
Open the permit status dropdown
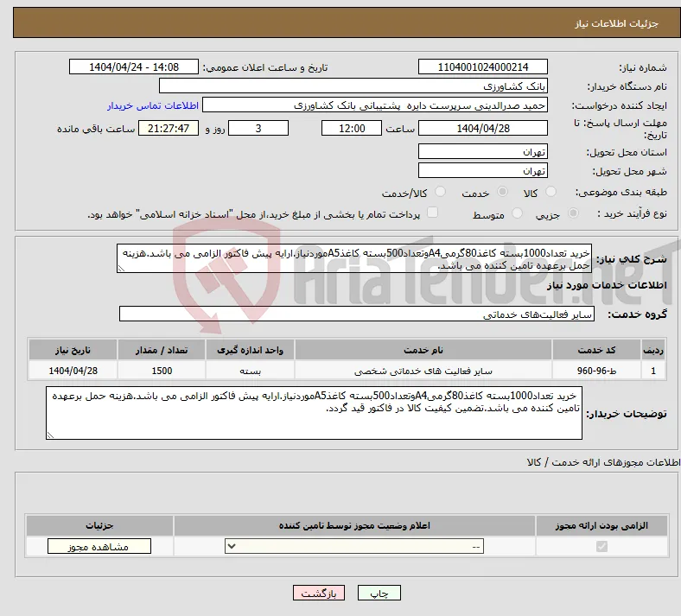(x=354, y=546)
